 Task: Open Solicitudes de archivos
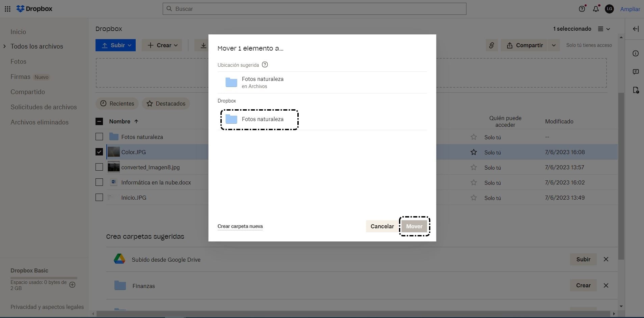44,107
